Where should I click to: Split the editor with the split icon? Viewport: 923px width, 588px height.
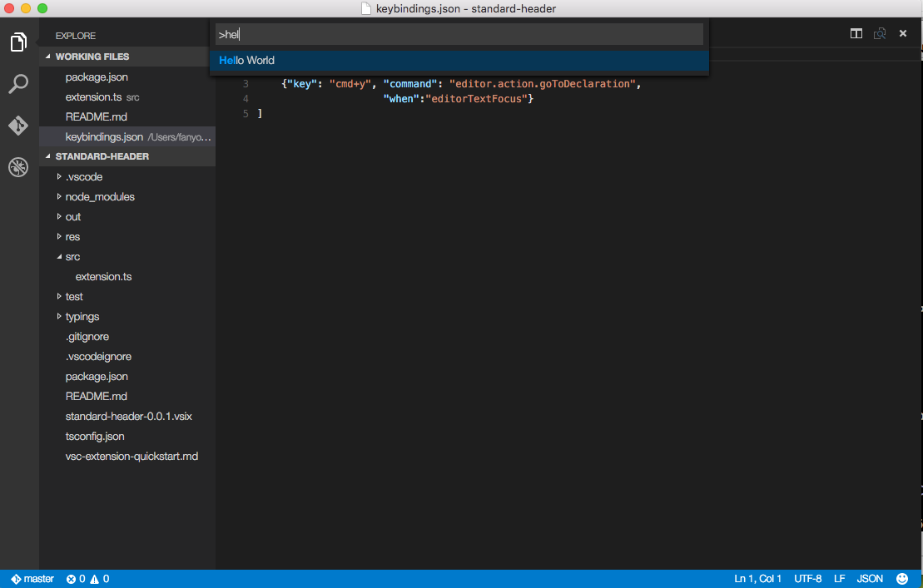pyautogui.click(x=856, y=33)
